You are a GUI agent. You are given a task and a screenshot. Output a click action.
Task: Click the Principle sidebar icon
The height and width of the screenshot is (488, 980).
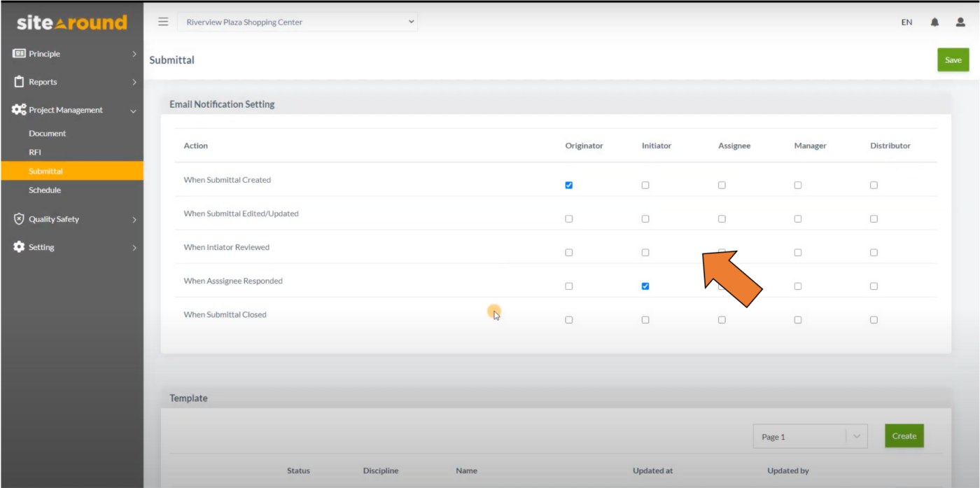click(x=18, y=53)
